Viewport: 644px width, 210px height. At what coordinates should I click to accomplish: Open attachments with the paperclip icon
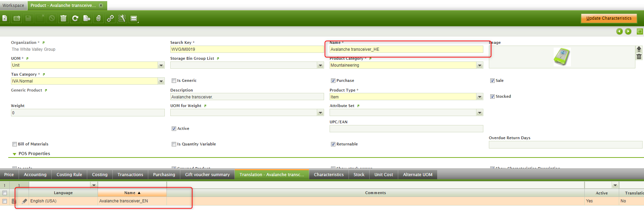pos(99,18)
